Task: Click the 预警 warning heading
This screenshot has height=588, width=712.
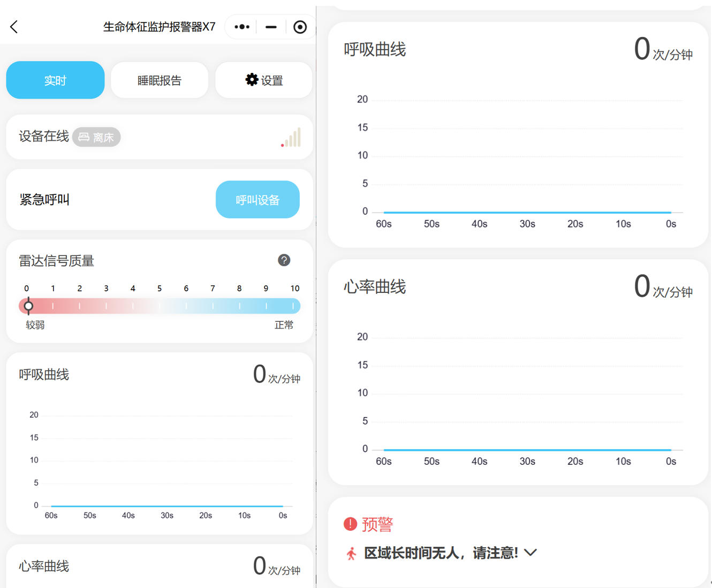Action: click(x=377, y=524)
